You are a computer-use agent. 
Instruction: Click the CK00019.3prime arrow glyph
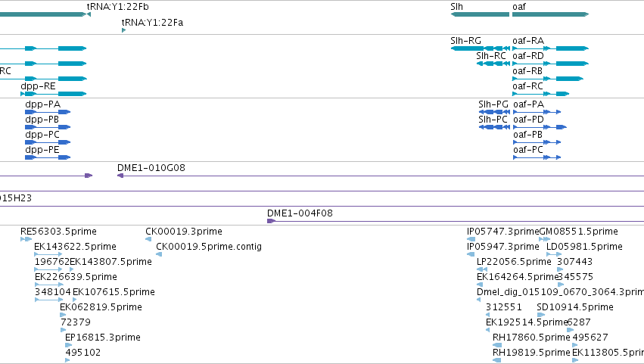tap(148, 240)
